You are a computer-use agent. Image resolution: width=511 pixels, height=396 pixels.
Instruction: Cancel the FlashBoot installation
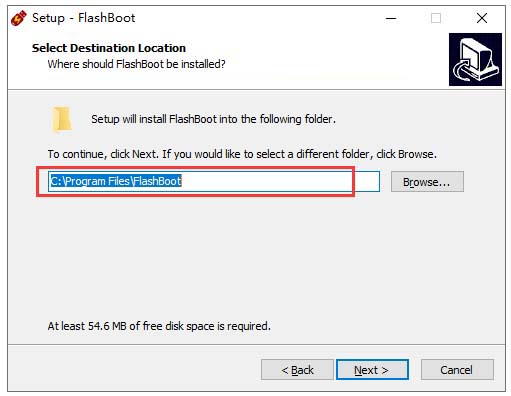tap(457, 370)
